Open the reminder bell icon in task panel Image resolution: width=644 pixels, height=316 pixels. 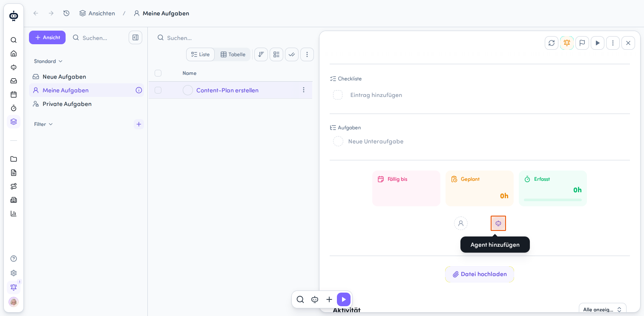point(567,43)
